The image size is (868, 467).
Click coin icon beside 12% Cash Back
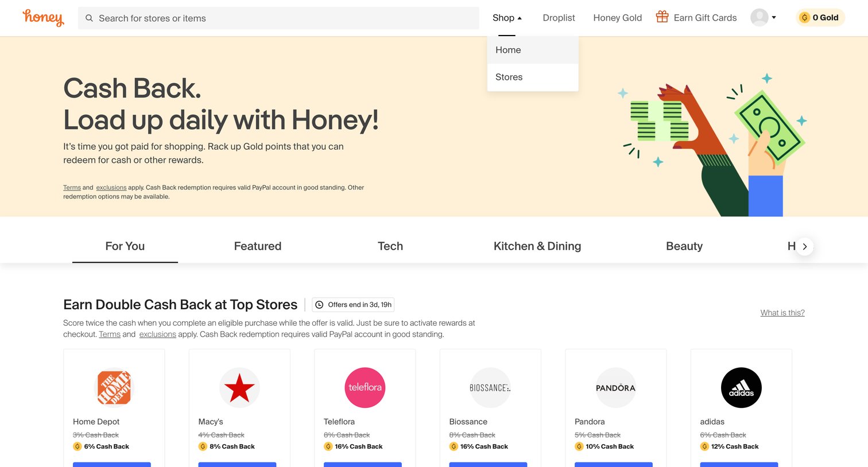[x=704, y=446]
